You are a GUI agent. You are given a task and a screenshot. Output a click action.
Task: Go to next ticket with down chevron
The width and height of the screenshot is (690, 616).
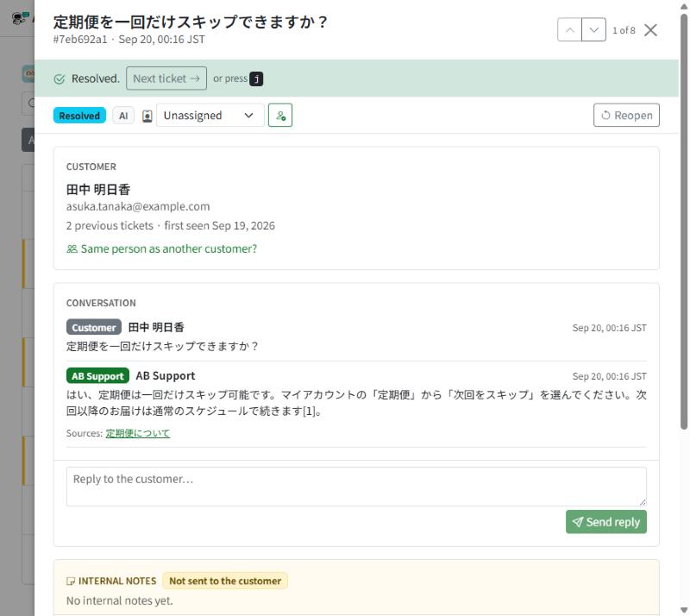coord(593,30)
